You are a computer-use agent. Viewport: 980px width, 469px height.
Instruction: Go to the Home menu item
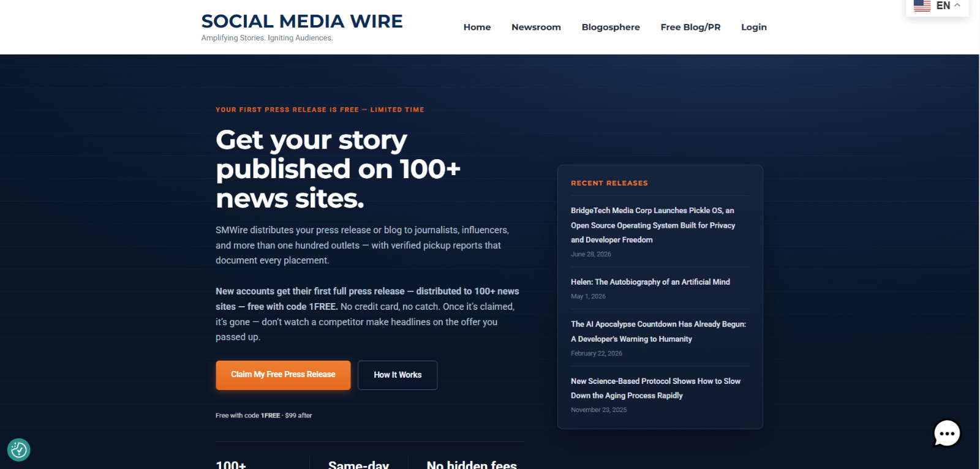click(477, 27)
